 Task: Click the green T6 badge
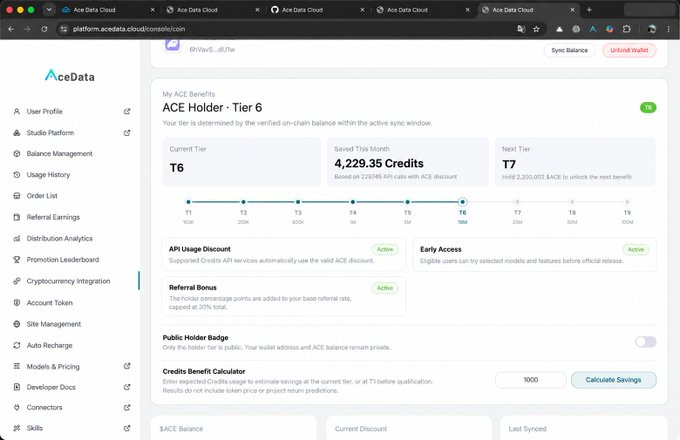tap(648, 108)
